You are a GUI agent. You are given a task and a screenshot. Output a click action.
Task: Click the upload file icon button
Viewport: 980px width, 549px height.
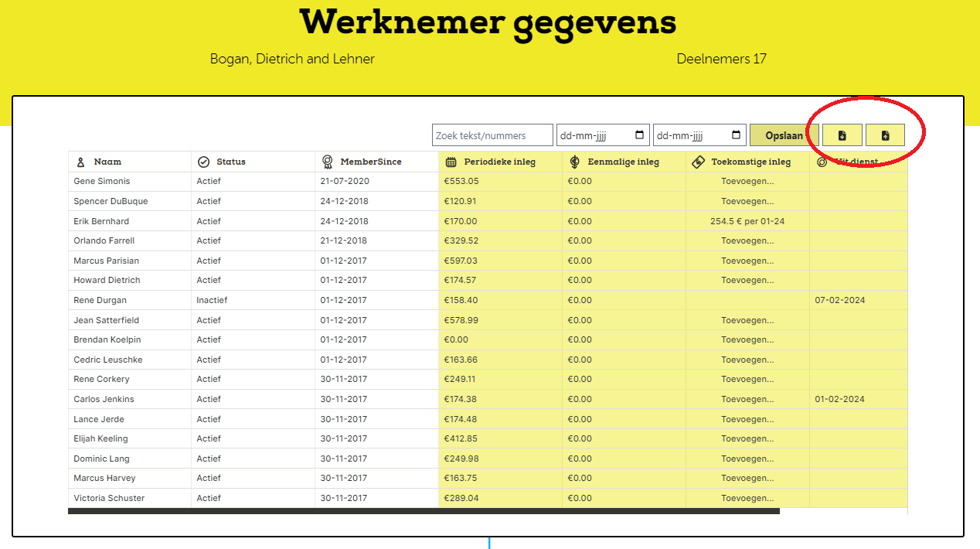886,135
